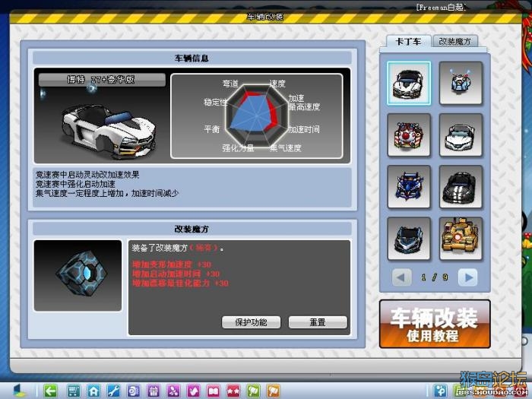Click the page indicator 1 / 9
Image resolution: width=532 pixels, height=399 pixels.
(x=435, y=277)
